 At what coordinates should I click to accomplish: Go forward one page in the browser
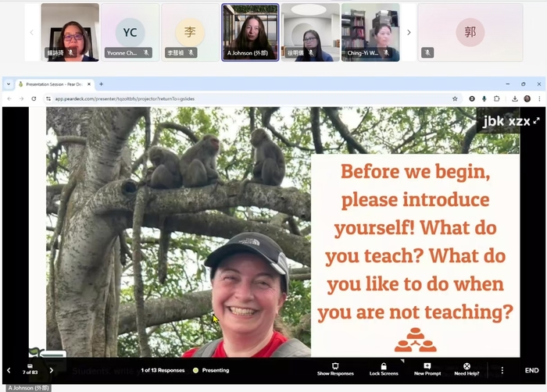(22, 98)
